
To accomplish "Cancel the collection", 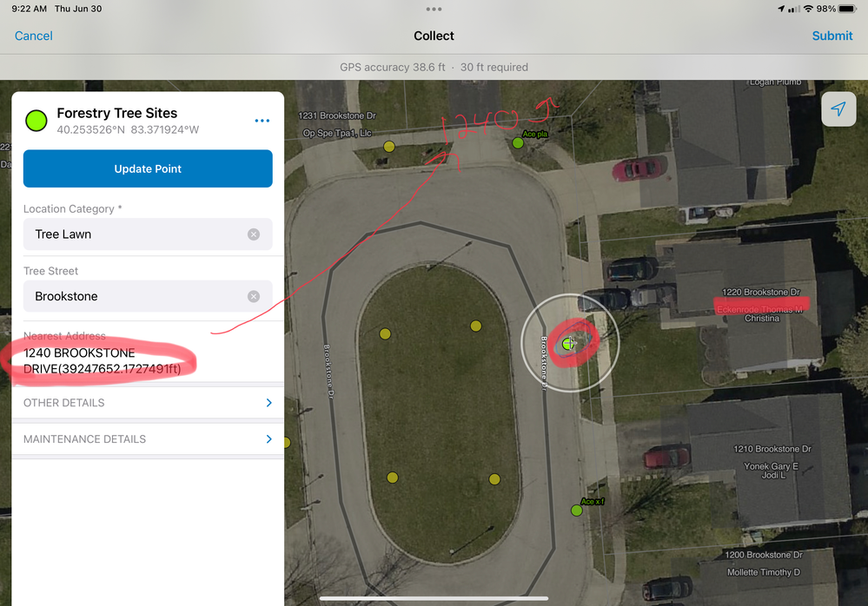I will pos(34,36).
